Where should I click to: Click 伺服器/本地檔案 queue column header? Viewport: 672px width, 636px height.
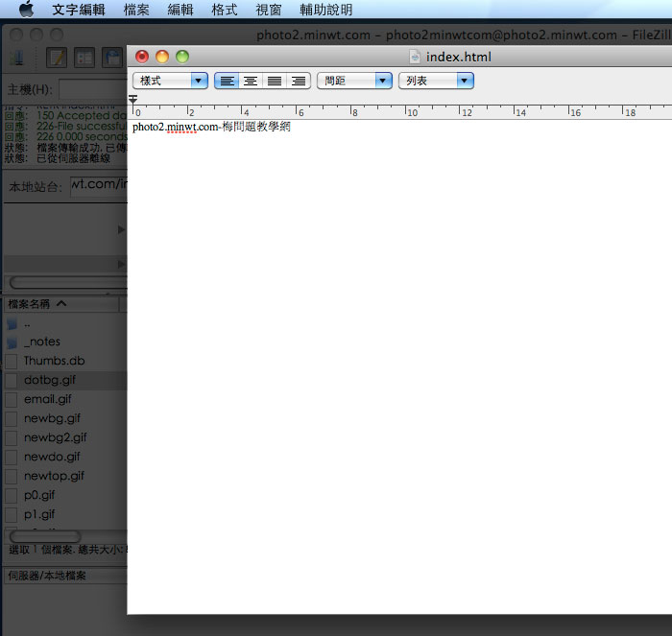65,576
